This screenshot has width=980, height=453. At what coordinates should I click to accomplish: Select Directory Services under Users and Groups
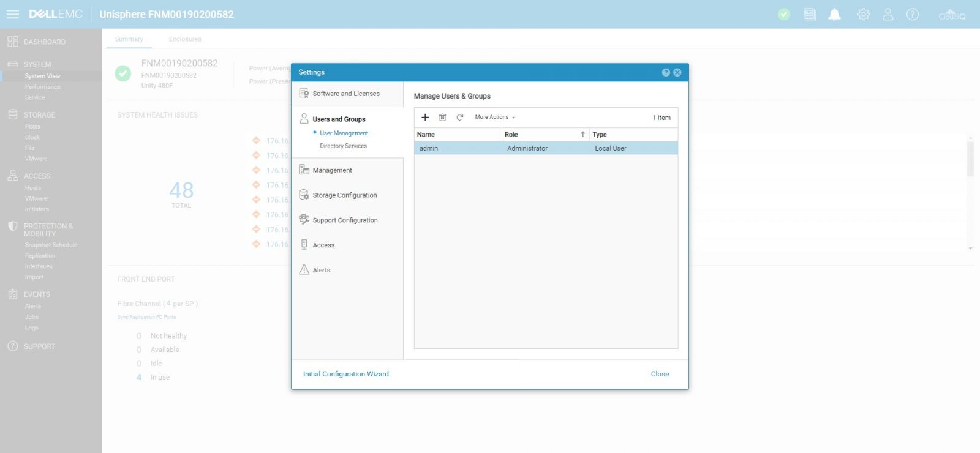(343, 146)
